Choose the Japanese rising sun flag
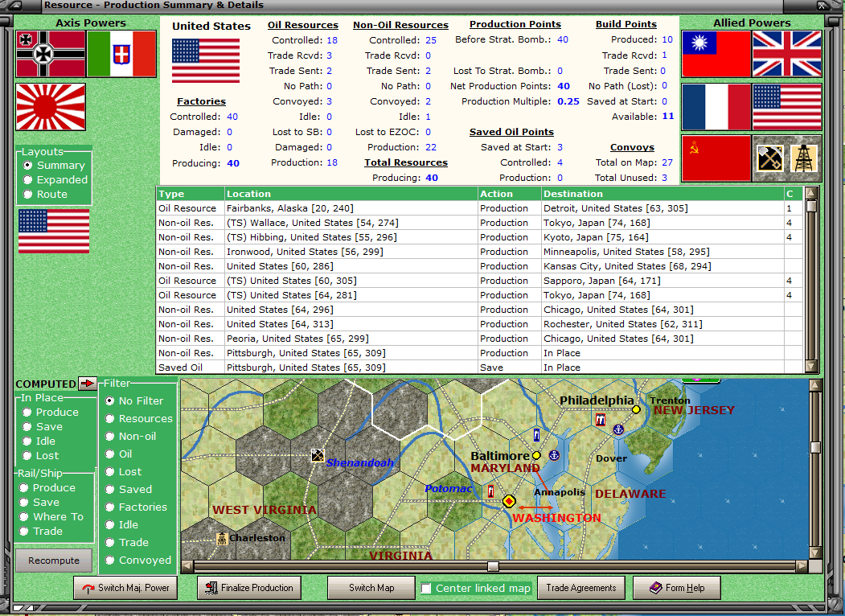 [51, 107]
